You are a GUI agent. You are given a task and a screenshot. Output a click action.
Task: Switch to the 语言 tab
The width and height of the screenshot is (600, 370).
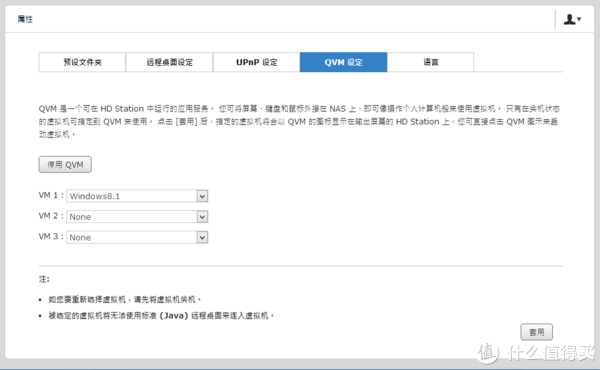[x=430, y=62]
